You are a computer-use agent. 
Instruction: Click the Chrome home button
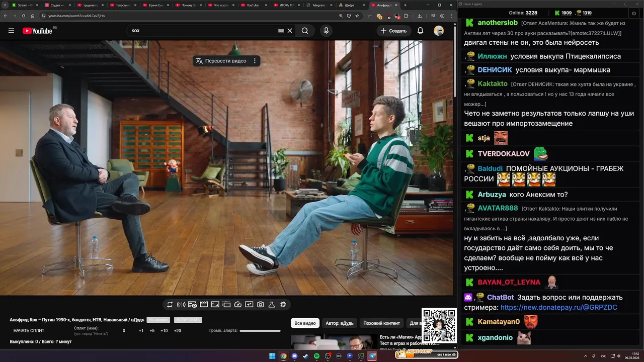32,16
